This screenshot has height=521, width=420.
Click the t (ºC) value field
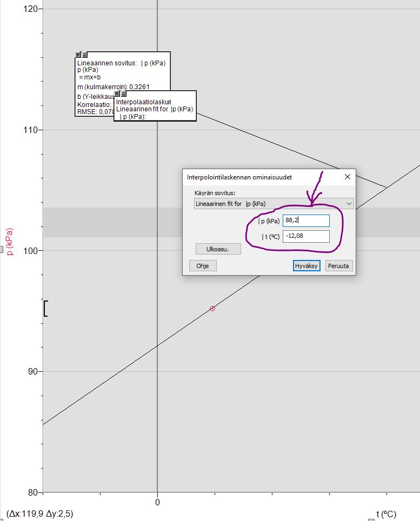coord(306,236)
